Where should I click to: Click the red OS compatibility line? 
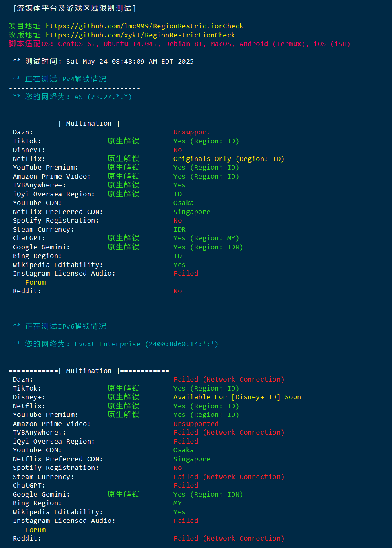(179, 44)
